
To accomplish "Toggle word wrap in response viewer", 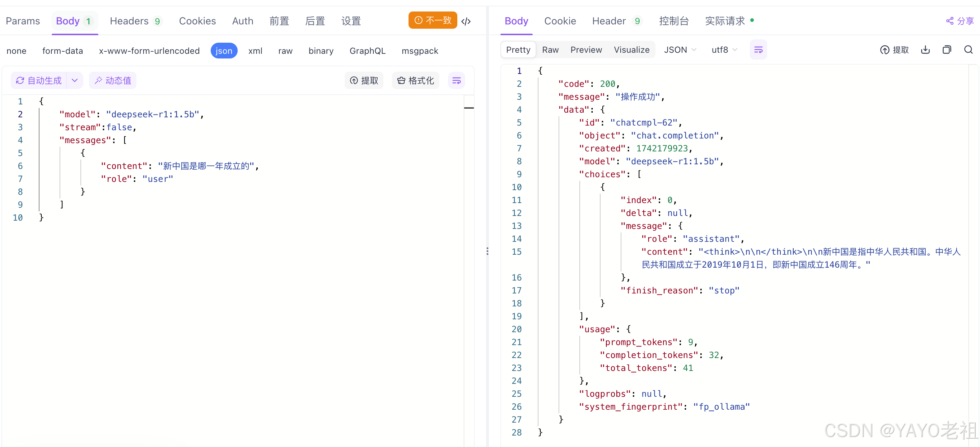I will (758, 50).
